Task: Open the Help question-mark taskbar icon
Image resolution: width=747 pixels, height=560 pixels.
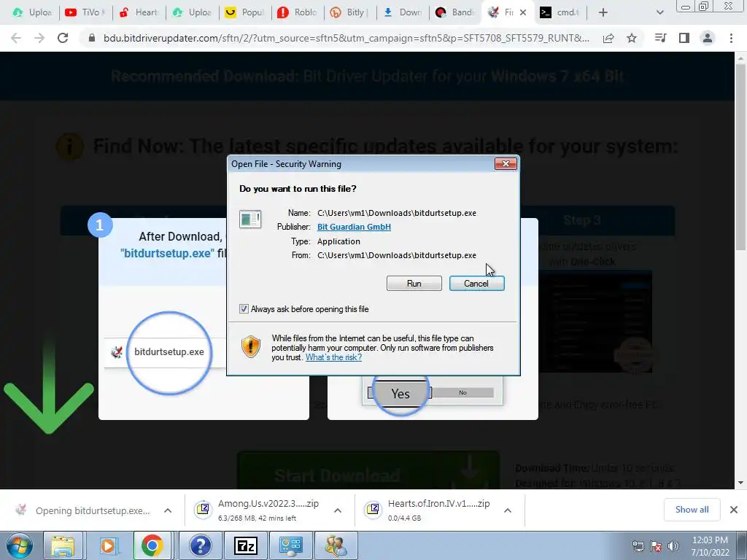Action: point(201,545)
